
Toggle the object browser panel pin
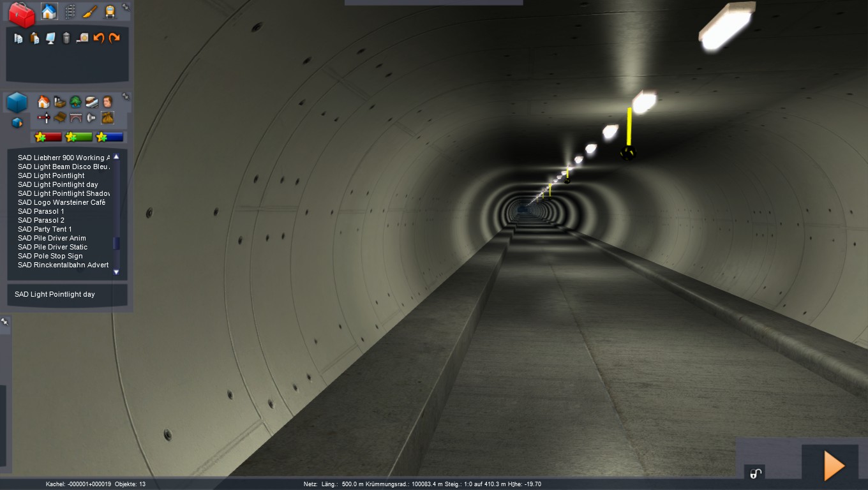[x=126, y=96]
